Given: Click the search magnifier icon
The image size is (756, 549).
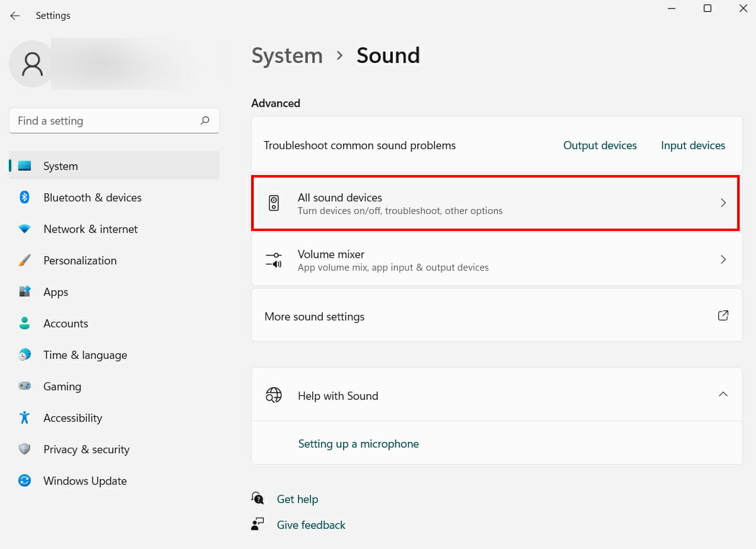Looking at the screenshot, I should click(x=205, y=120).
